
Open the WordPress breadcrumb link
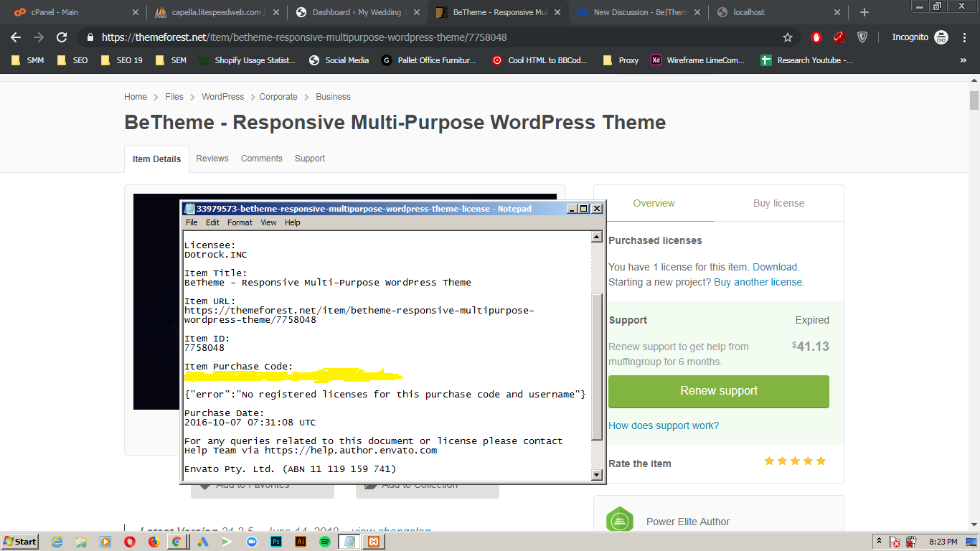click(x=222, y=97)
